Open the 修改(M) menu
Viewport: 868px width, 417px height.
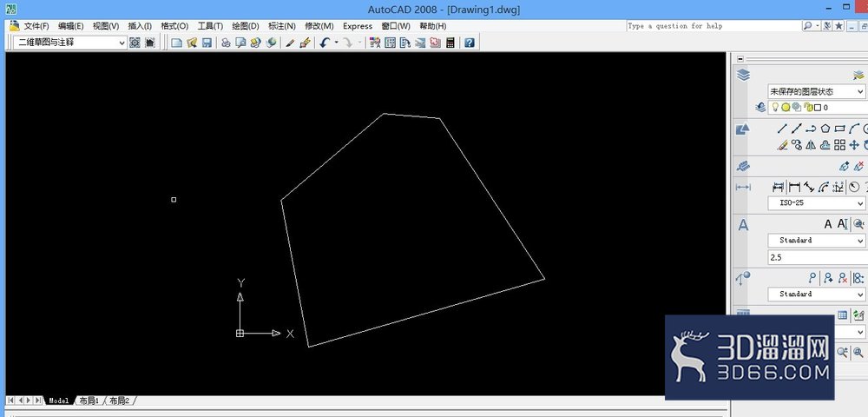319,26
